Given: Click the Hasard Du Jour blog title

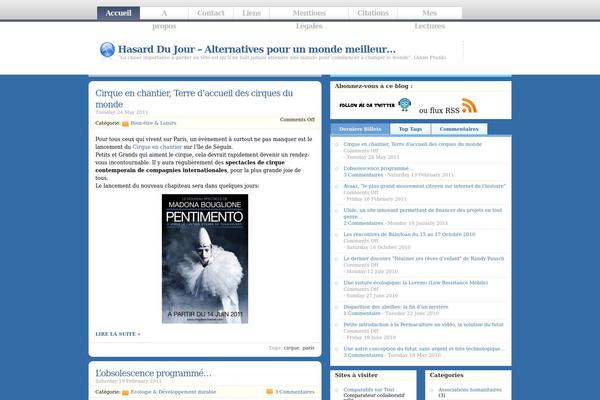Looking at the screenshot, I should point(256,49).
